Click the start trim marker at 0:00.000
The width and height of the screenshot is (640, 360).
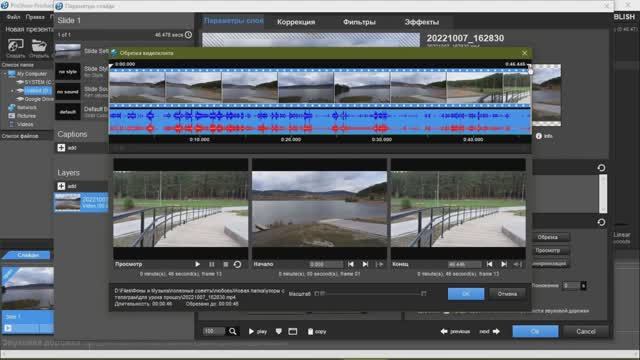click(x=111, y=65)
